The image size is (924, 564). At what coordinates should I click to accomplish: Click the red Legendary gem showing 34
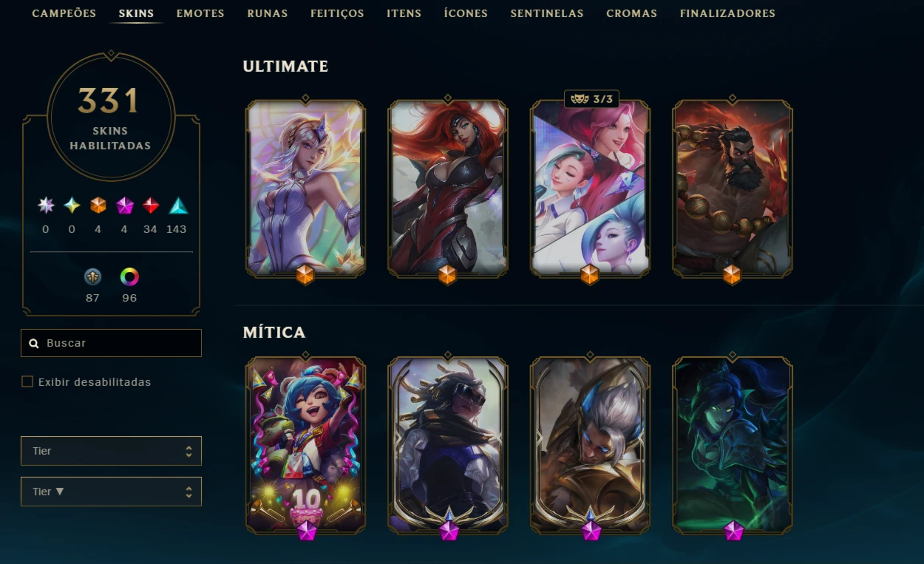click(x=151, y=205)
